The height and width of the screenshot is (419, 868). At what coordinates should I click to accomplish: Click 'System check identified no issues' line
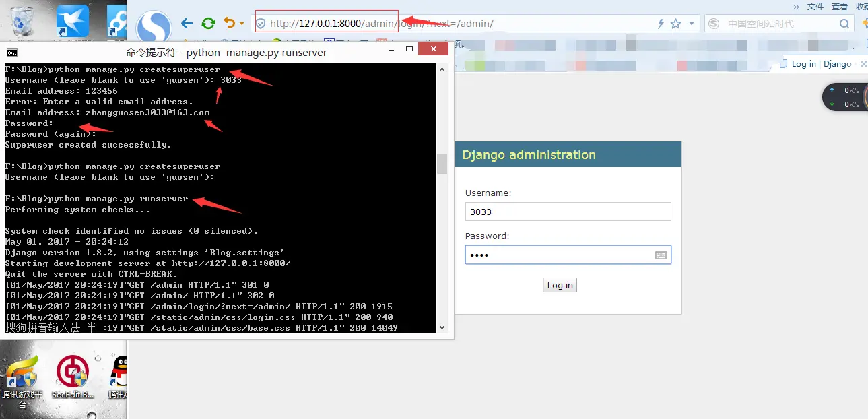click(131, 231)
